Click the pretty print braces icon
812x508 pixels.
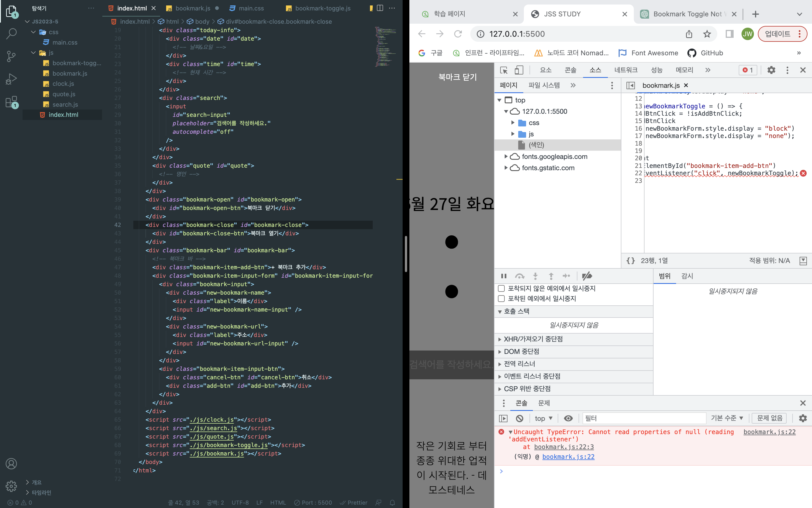(x=630, y=261)
